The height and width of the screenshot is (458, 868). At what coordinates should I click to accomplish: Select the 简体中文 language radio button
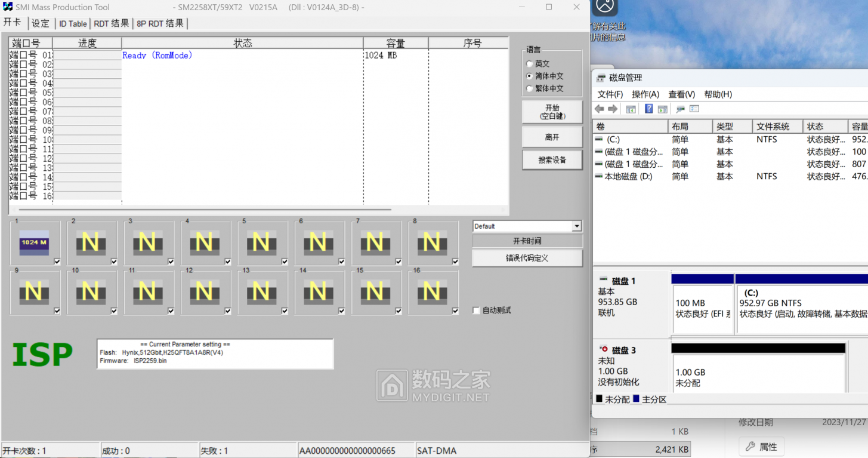point(529,76)
